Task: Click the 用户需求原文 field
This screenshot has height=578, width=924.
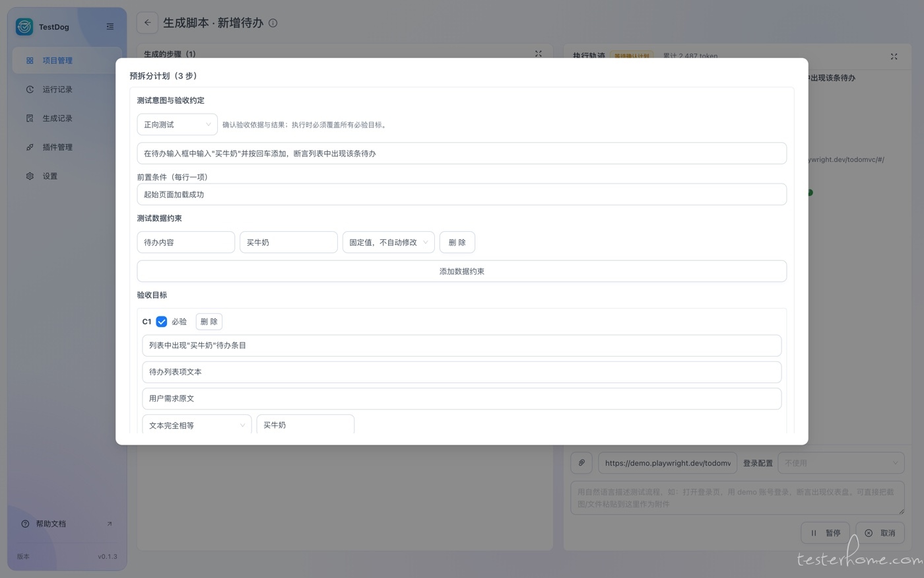Action: (x=462, y=398)
